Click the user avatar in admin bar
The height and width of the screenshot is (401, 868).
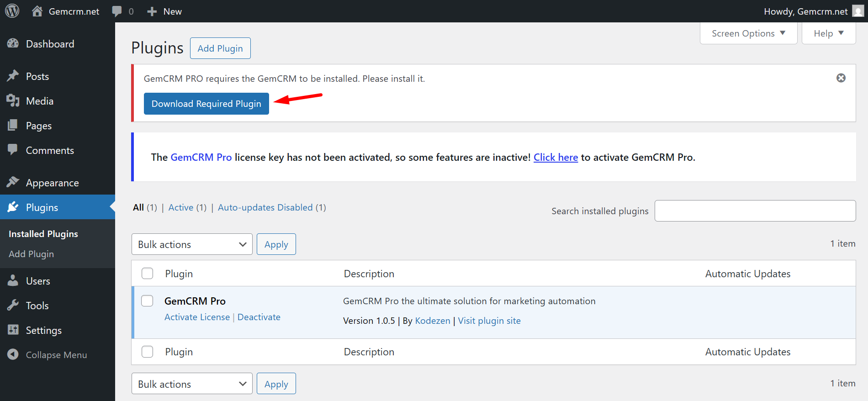click(858, 11)
